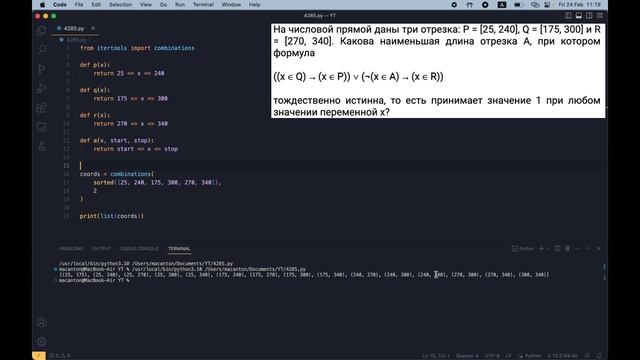Open the Window menu
640x360 pixels.
click(231, 4)
